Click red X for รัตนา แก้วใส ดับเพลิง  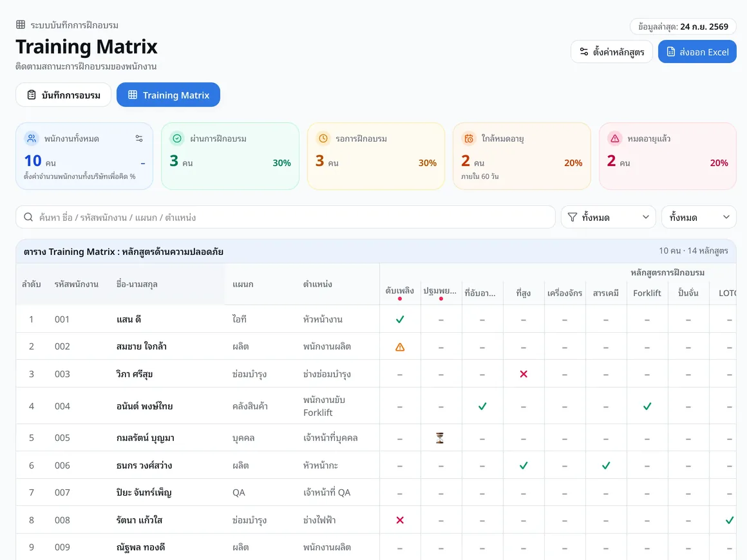(400, 520)
